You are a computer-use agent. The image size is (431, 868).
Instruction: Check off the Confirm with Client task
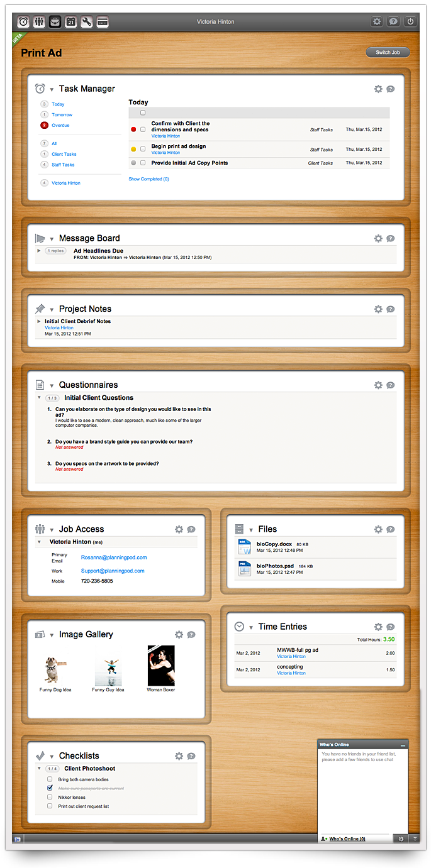pyautogui.click(x=143, y=129)
